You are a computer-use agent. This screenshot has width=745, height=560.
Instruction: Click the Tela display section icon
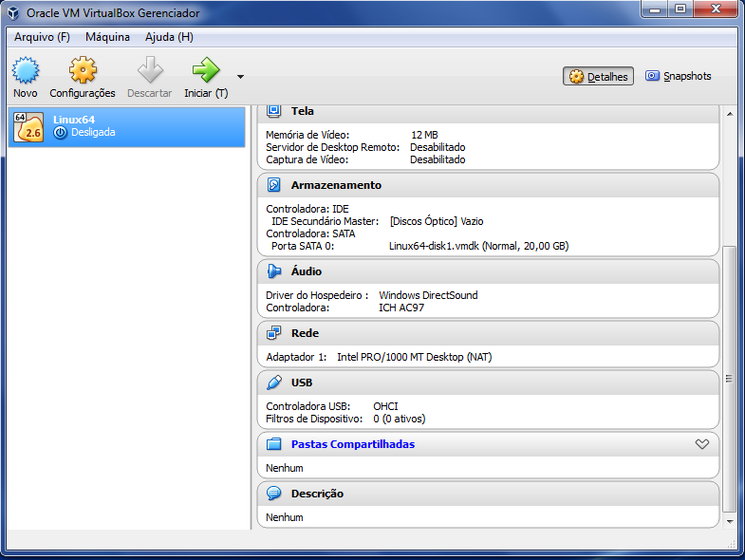point(273,111)
